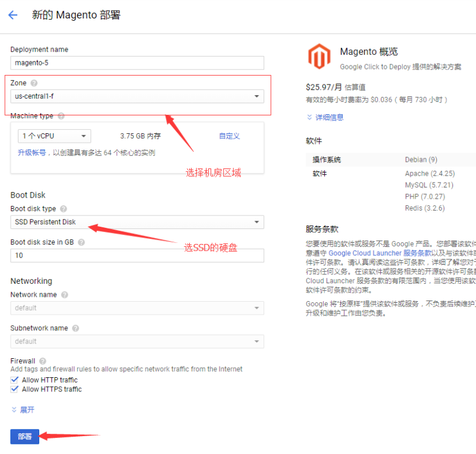Open help icon next to Machine type
The width and height of the screenshot is (476, 454).
point(61,116)
